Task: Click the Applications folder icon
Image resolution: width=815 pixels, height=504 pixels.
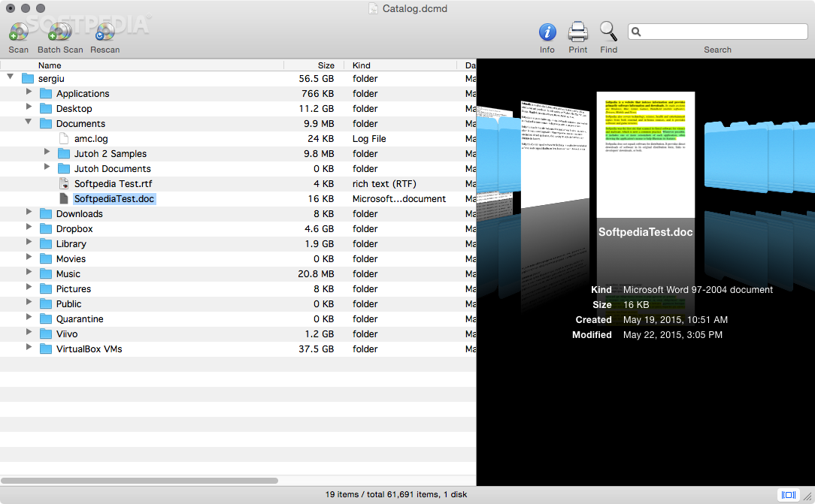Action: point(46,93)
